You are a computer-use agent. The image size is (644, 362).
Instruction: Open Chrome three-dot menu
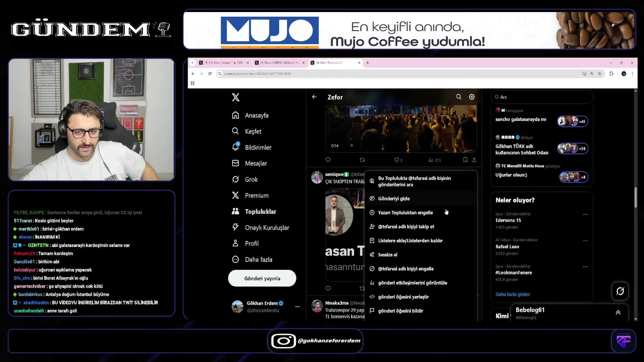(x=633, y=73)
